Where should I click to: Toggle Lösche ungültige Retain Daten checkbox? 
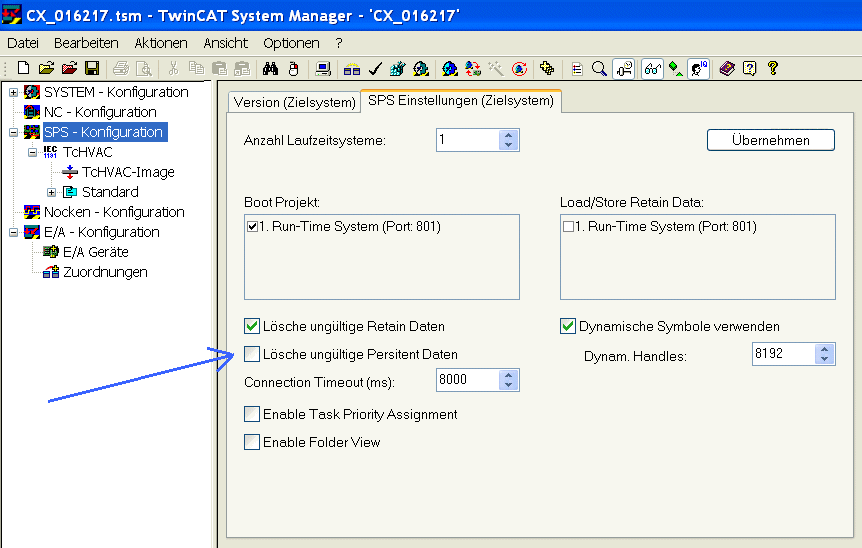pyautogui.click(x=252, y=326)
